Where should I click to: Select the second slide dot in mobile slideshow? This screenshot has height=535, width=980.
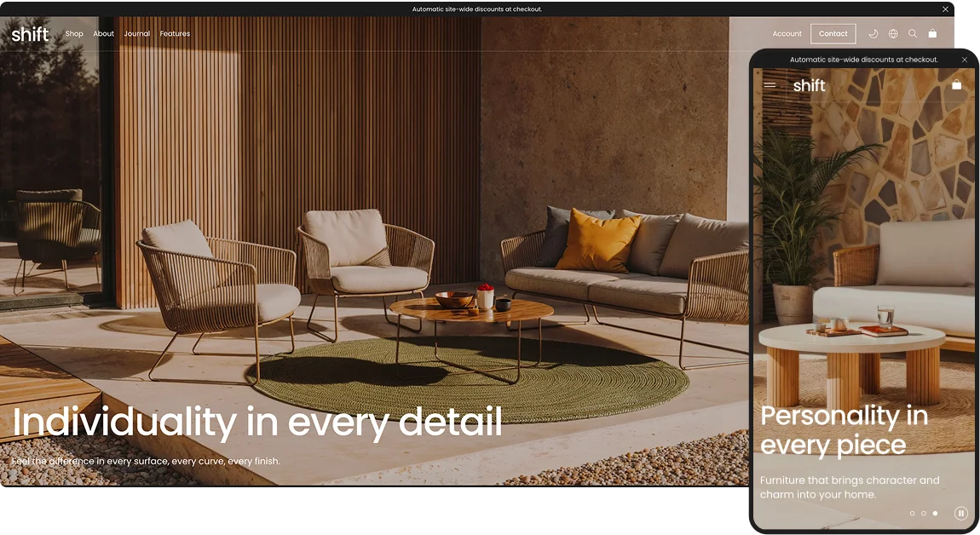924,514
